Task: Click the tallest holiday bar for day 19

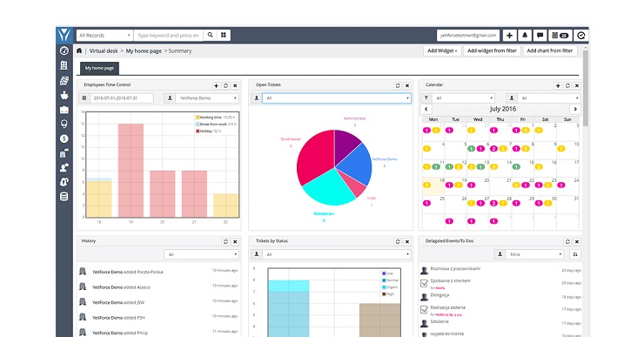Action: point(131,171)
